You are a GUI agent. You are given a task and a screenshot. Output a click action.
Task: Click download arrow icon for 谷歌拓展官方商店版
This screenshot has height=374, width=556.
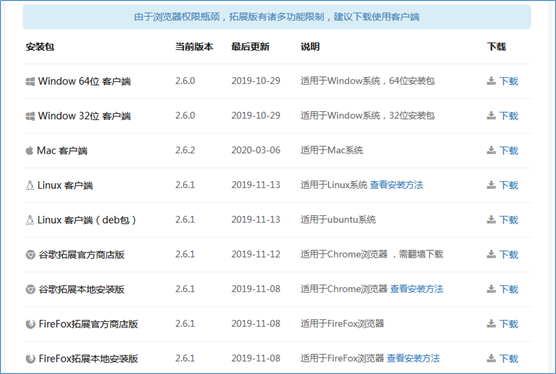coord(491,254)
